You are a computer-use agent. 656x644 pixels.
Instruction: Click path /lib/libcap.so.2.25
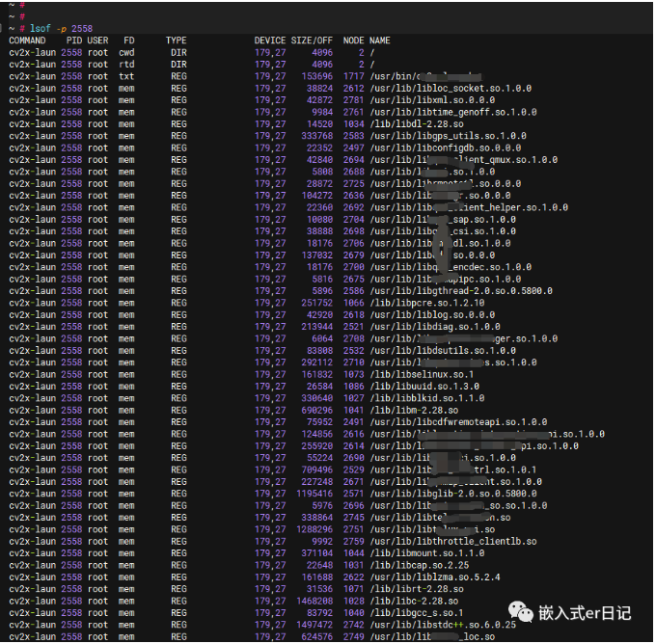point(420,565)
